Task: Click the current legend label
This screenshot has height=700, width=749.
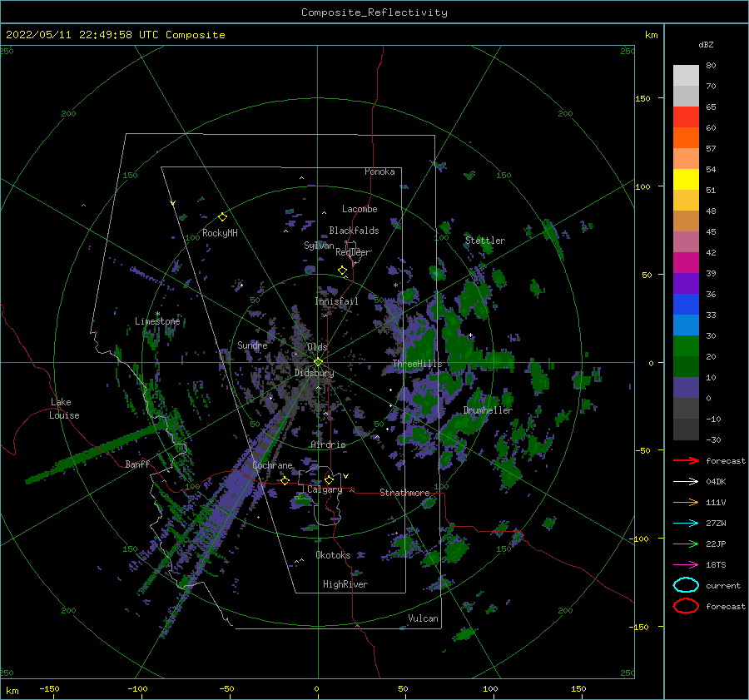Action: 723,585
